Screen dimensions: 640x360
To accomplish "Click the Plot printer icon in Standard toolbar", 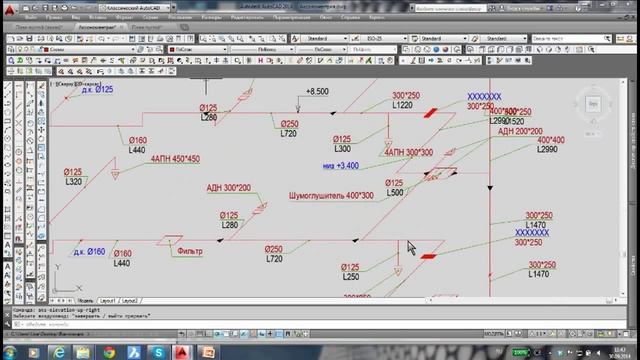I will point(41,38).
